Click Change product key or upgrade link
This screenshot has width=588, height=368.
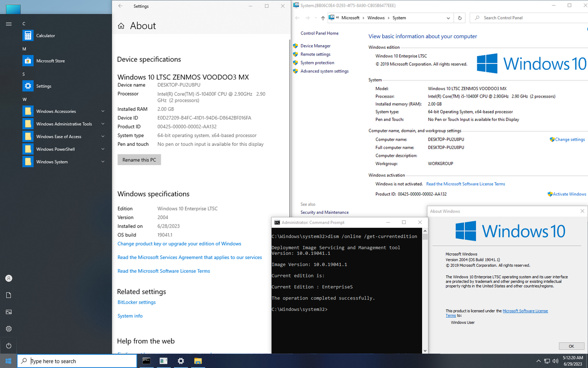[x=179, y=244]
